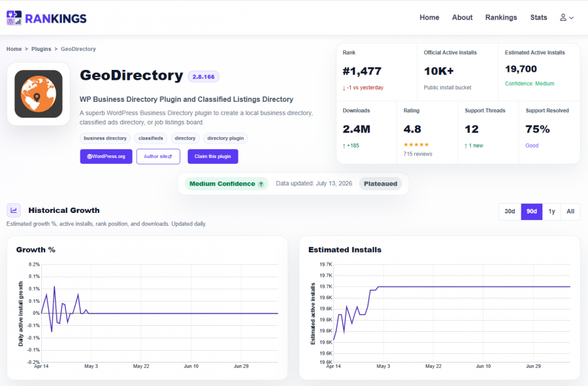Click the Data updated July 13, 2026 text
Image resolution: width=588 pixels, height=386 pixels.
pyautogui.click(x=314, y=184)
